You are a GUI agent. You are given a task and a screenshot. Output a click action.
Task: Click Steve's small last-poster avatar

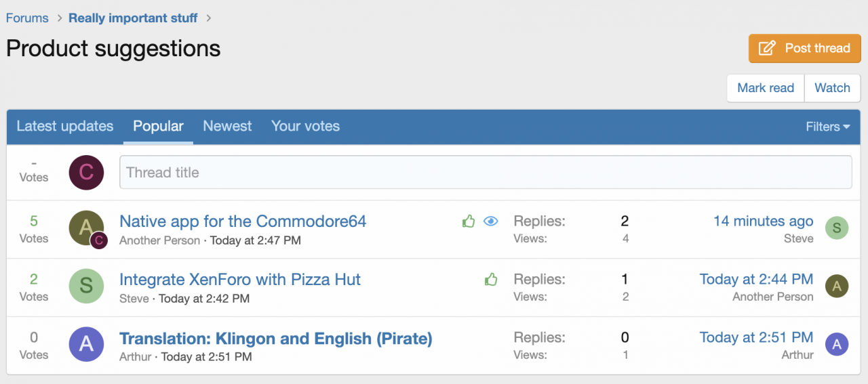[x=837, y=228]
